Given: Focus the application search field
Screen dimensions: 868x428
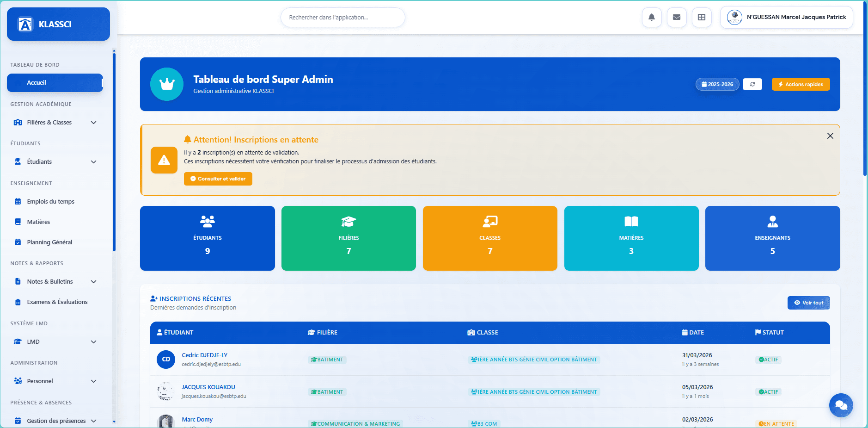Looking at the screenshot, I should click(x=342, y=18).
